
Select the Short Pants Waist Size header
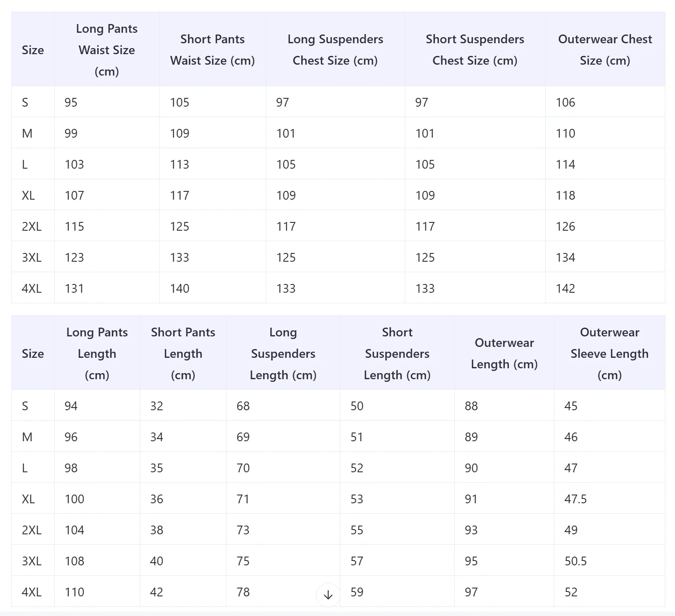pyautogui.click(x=212, y=49)
